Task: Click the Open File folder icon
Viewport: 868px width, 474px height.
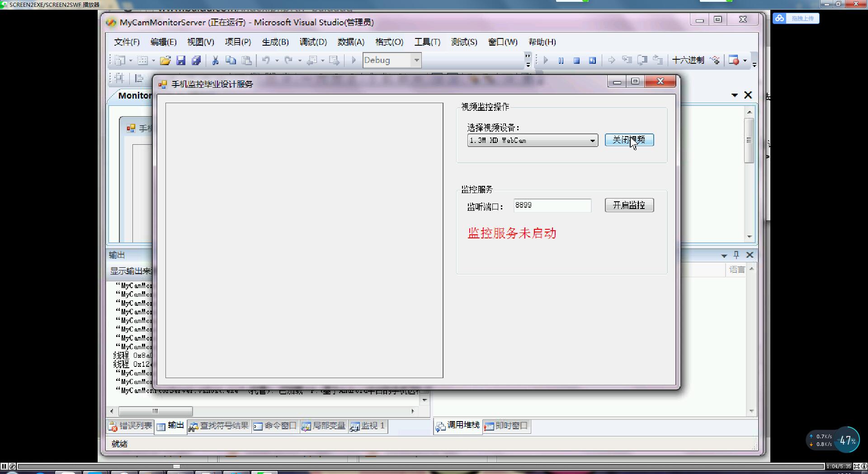Action: [x=165, y=60]
